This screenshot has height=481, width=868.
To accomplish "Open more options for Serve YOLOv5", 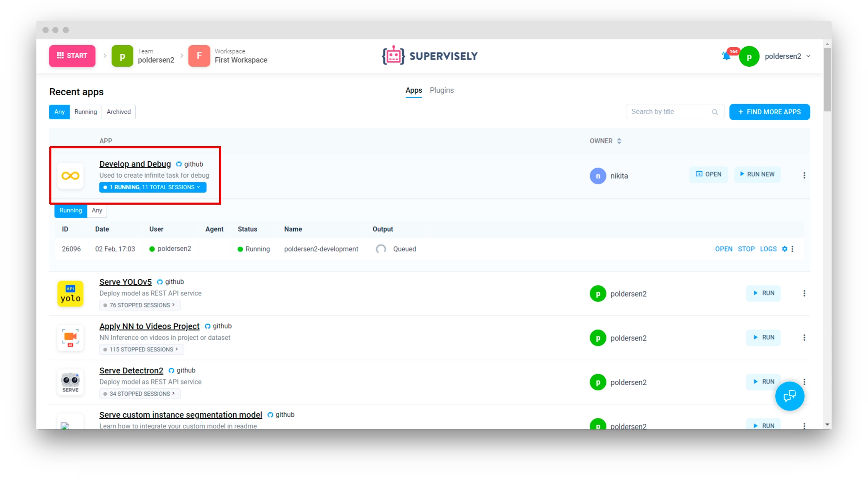I will tap(804, 293).
